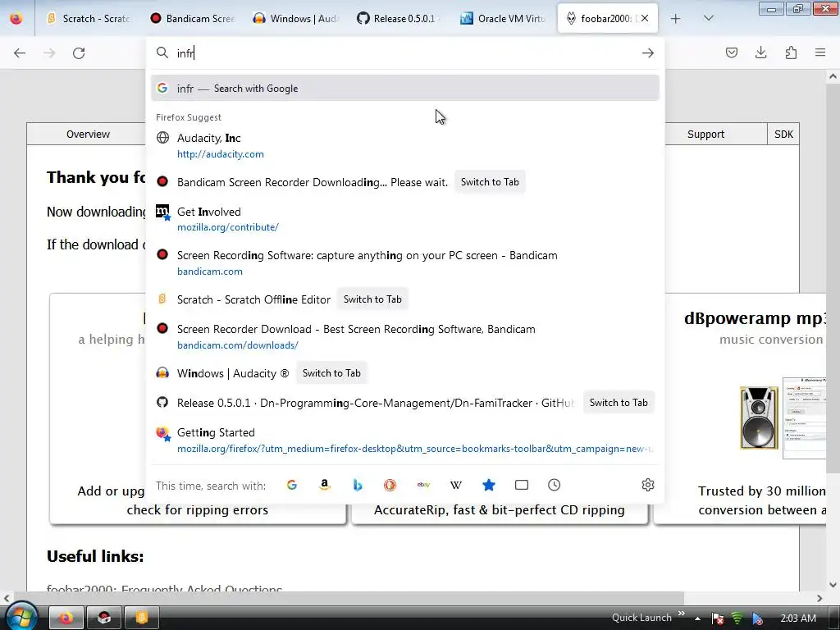Open Screen Recording Software bandicam.com suggestion
840x630 pixels.
click(x=405, y=263)
